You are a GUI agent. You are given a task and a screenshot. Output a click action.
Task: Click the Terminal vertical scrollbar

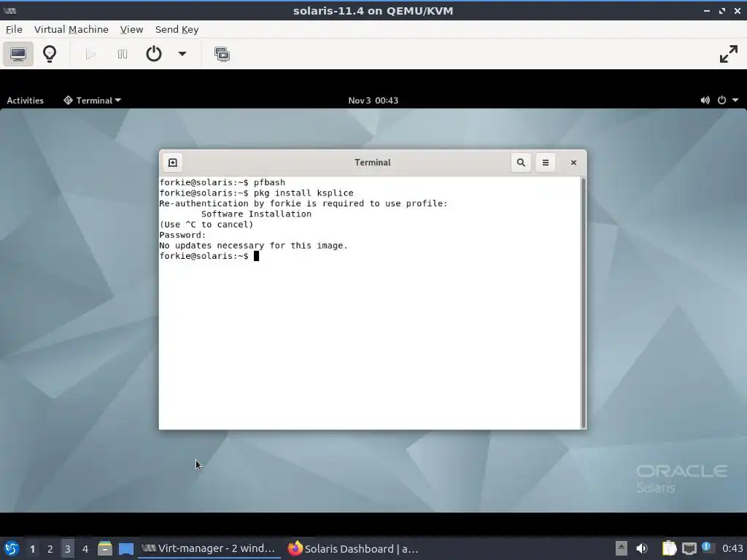(x=583, y=303)
